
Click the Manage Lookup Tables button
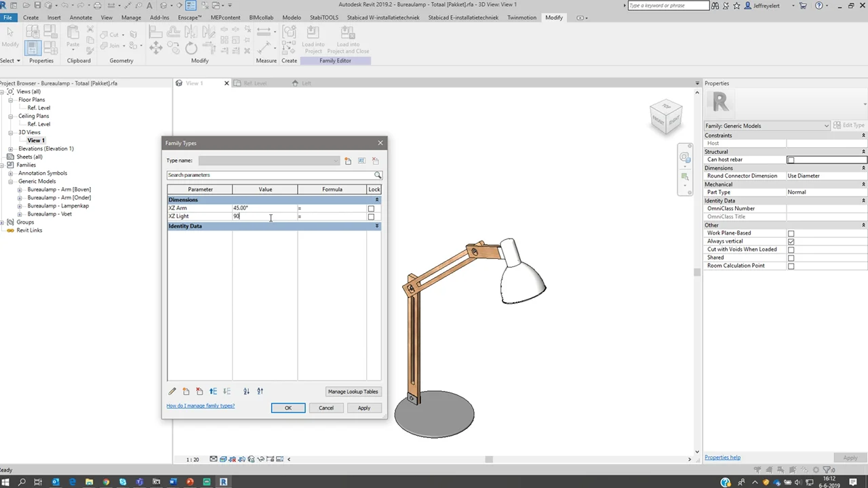click(x=353, y=392)
